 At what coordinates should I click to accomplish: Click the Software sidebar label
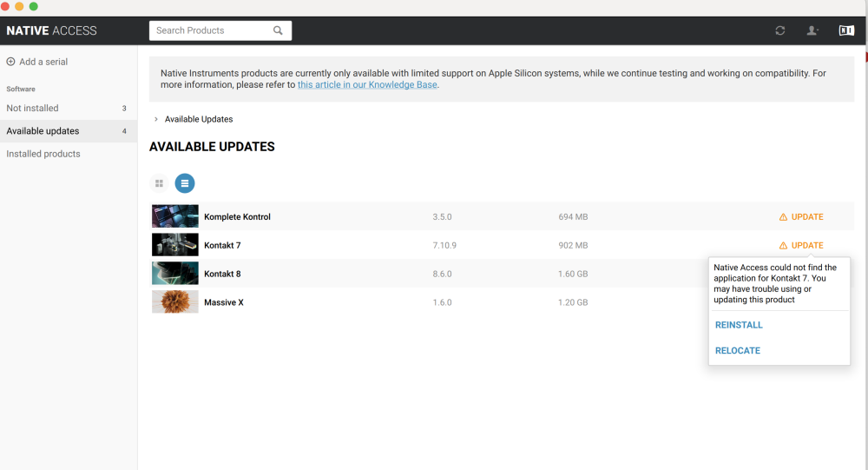click(21, 89)
